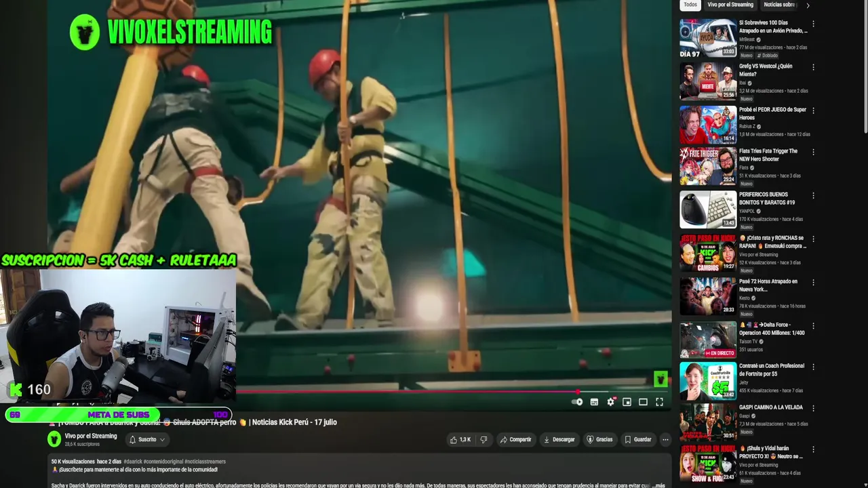Switch to miniplayer mode

click(x=627, y=402)
